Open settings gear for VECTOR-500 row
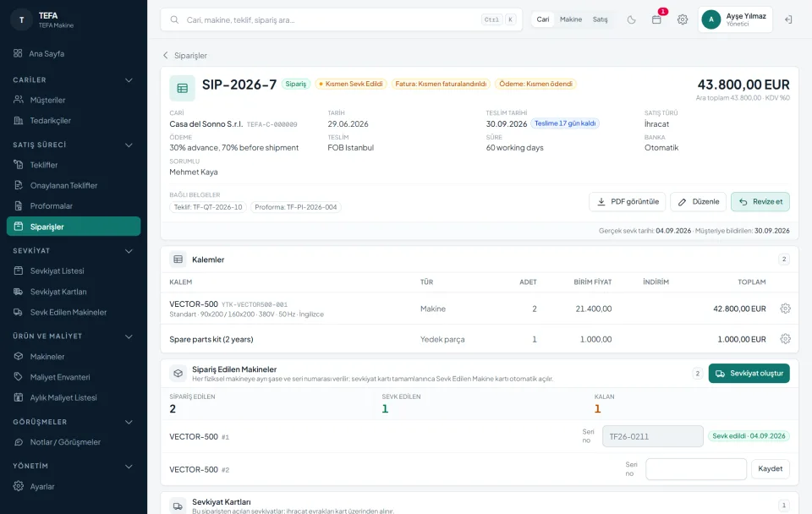Viewport: 812px width, 514px height. coord(785,309)
